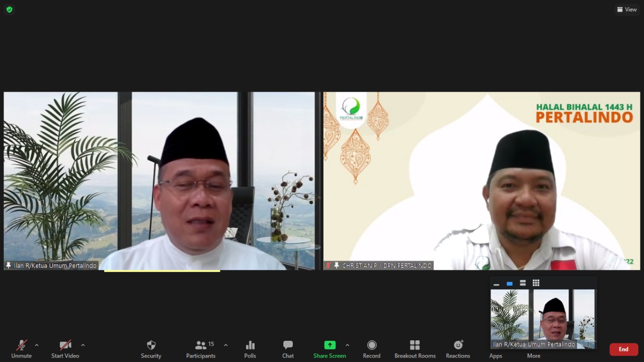This screenshot has width=644, height=362.
Task: Open the More menu in toolbar
Action: 533,355
